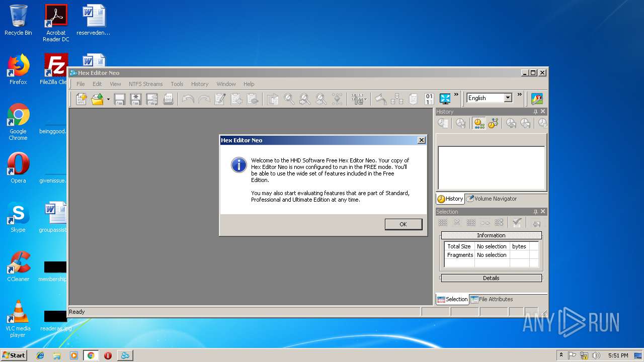Pin the Selection panel

coord(535,212)
